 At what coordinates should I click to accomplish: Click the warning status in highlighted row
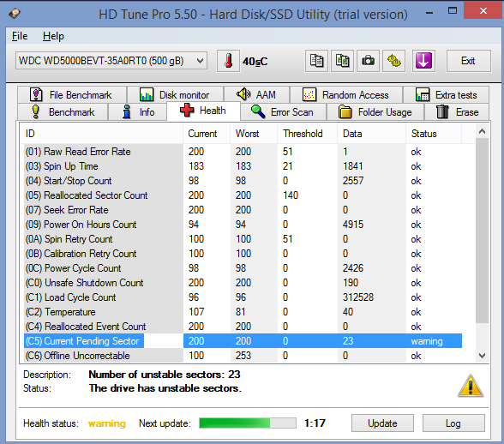[427, 341]
